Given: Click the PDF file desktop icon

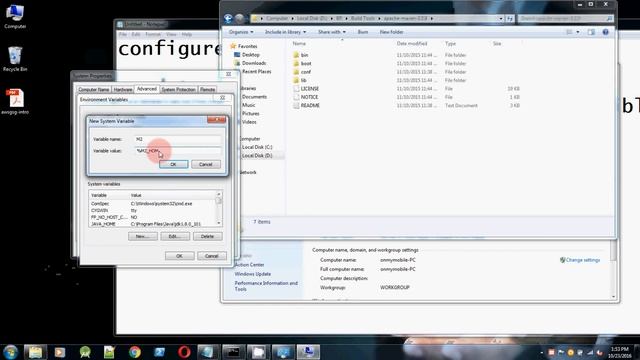Looking at the screenshot, I should (15, 102).
